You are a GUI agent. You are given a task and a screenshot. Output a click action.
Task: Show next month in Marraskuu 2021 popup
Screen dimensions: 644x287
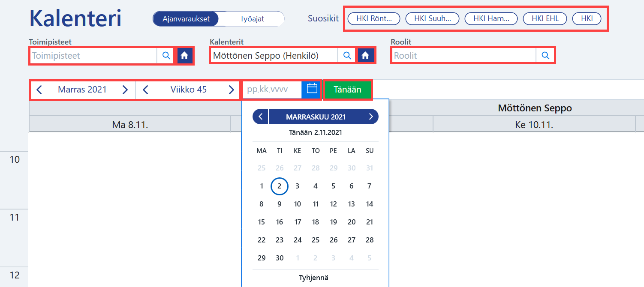371,117
